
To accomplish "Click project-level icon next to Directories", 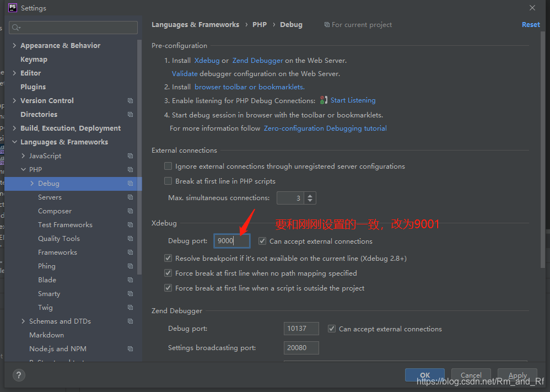I will tap(131, 115).
